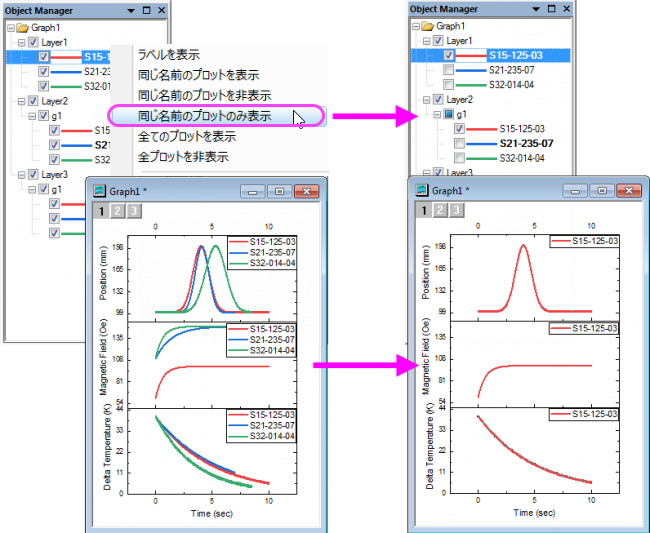
Task: Toggle g1 partial-state checkbox in right Object Manager
Action: pyautogui.click(x=449, y=114)
